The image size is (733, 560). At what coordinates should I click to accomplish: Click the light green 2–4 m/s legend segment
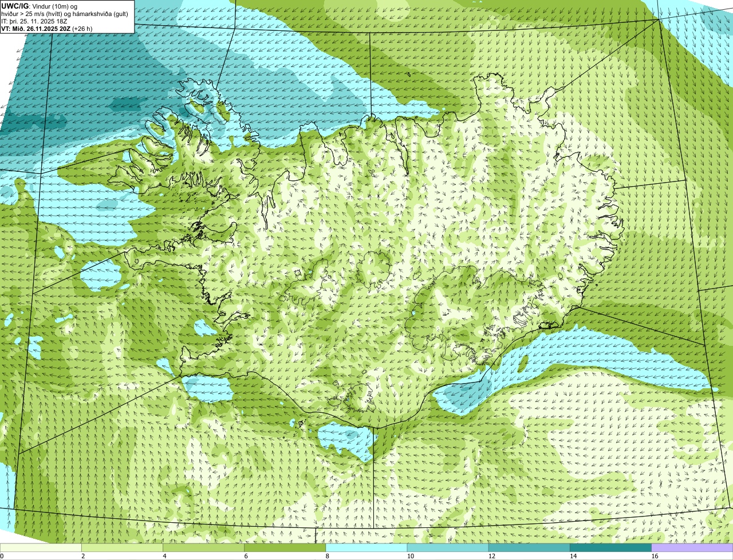click(123, 547)
